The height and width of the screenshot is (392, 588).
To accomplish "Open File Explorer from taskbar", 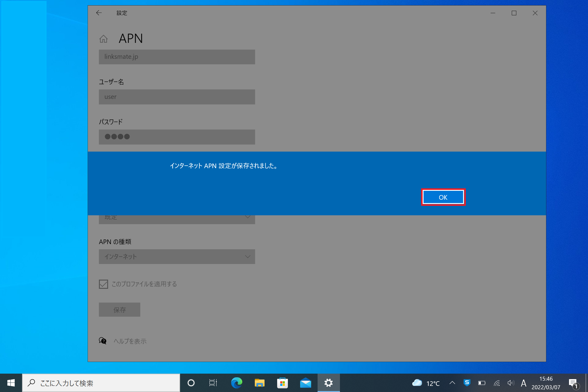I will point(259,383).
